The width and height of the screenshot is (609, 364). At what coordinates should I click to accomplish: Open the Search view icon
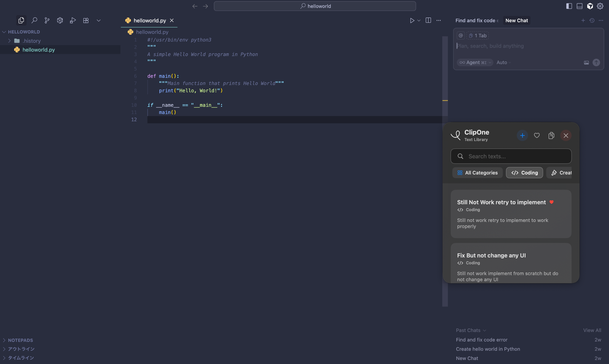[x=34, y=20]
